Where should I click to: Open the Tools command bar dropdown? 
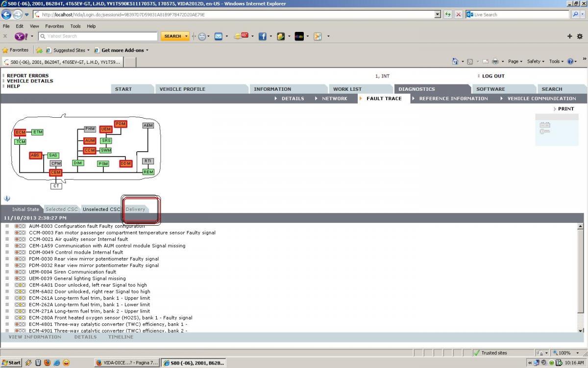pyautogui.click(x=556, y=61)
